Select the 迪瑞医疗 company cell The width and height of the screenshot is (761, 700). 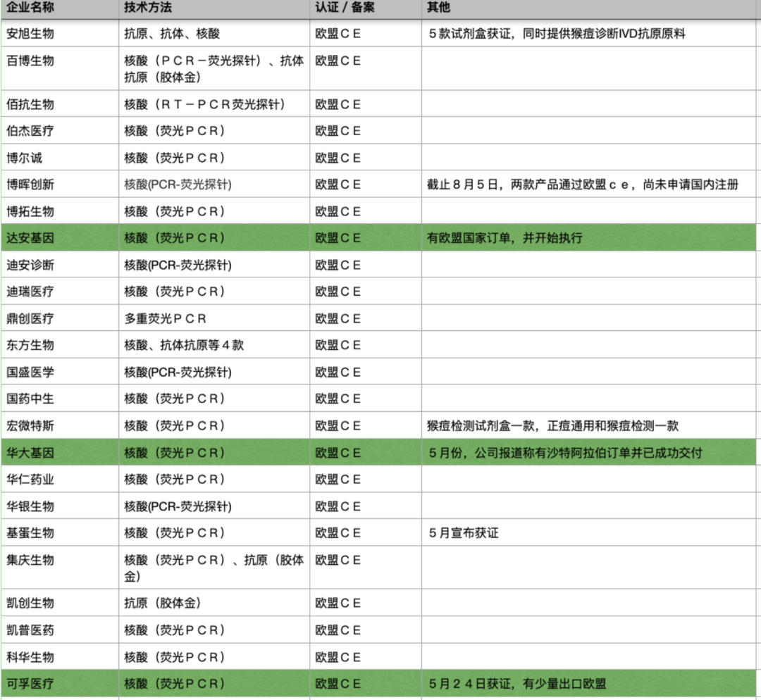tap(60, 292)
